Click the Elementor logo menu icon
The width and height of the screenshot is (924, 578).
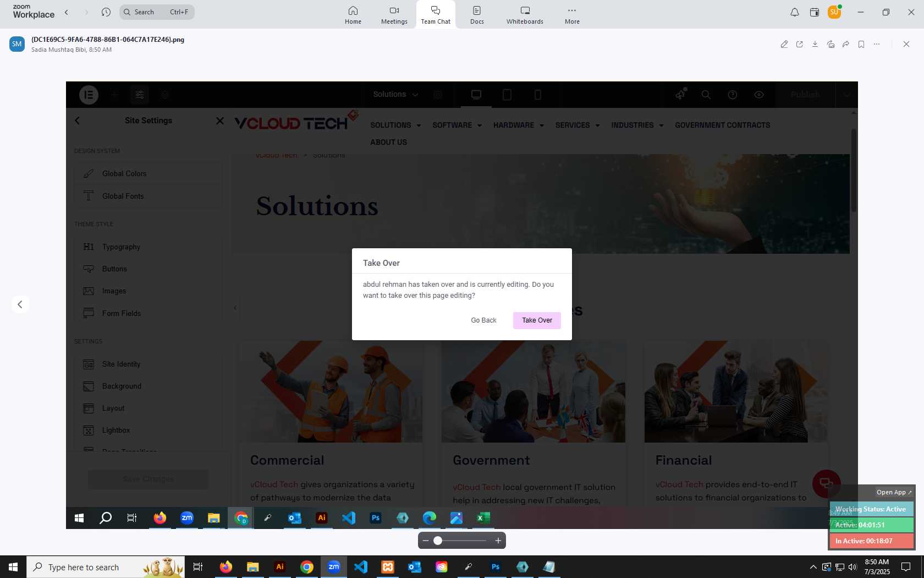(89, 95)
